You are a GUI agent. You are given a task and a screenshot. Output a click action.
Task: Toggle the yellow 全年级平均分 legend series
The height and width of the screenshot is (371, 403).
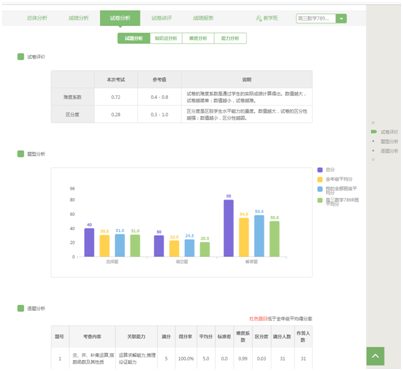tap(320, 179)
